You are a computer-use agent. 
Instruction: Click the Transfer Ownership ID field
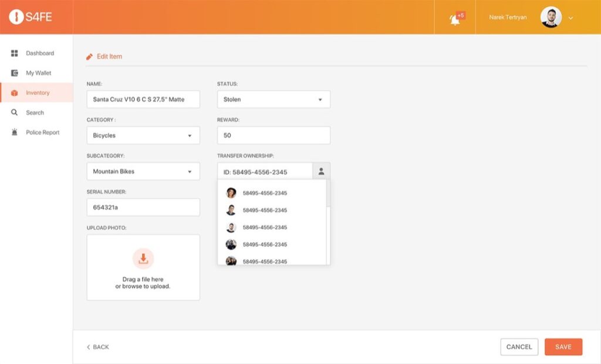(265, 172)
